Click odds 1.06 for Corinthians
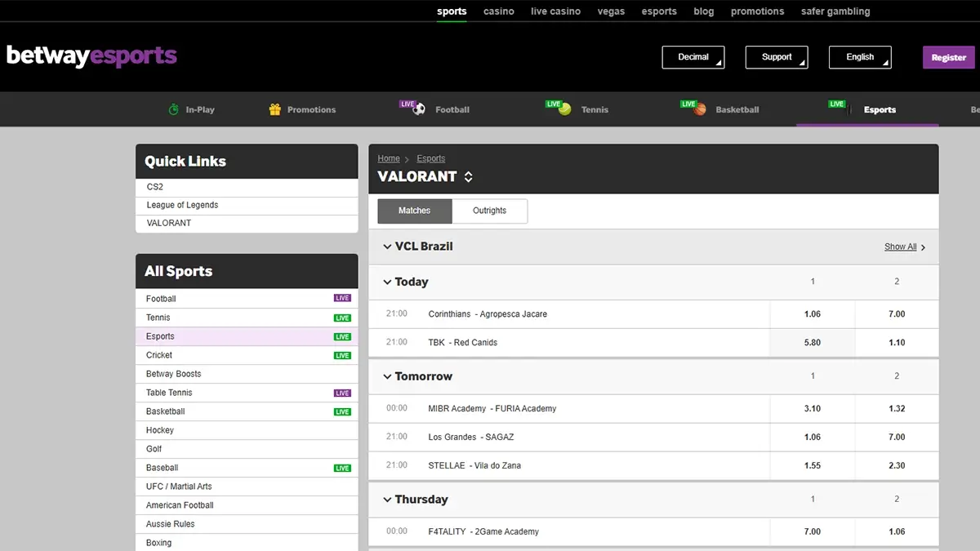Image resolution: width=980 pixels, height=551 pixels. point(812,313)
